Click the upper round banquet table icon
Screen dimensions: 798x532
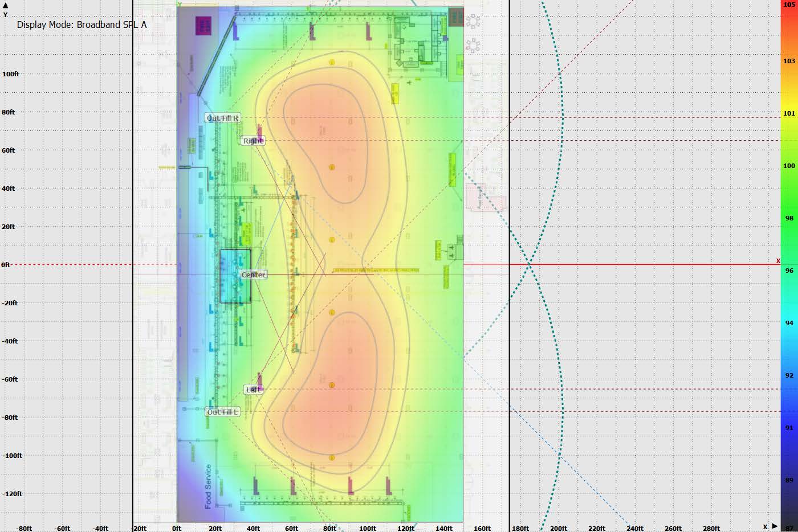coord(473,22)
